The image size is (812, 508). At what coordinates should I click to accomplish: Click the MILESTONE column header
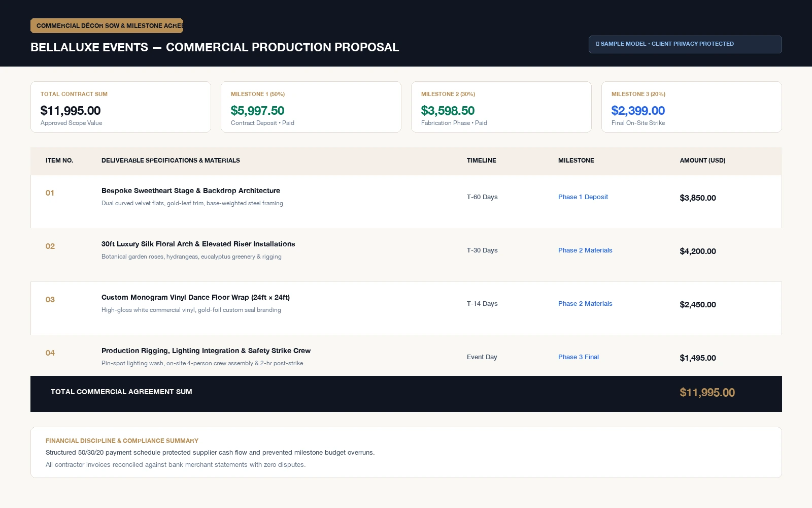click(x=576, y=161)
